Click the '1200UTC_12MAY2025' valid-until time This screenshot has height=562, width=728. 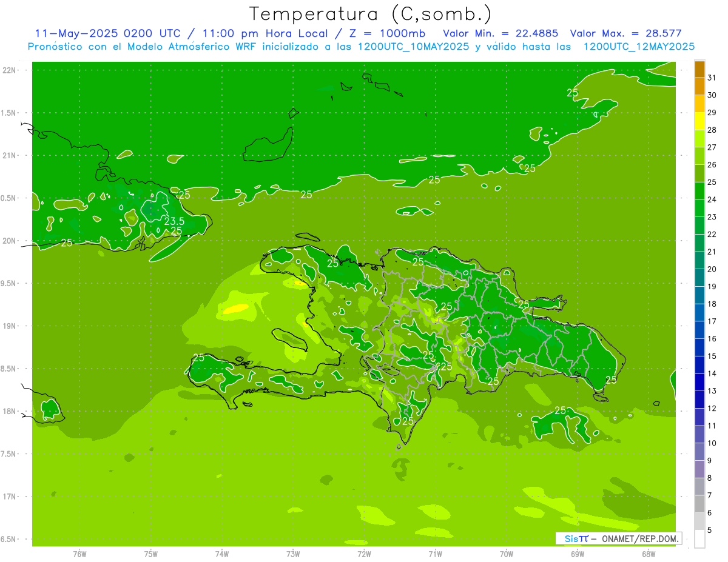pyautogui.click(x=638, y=47)
